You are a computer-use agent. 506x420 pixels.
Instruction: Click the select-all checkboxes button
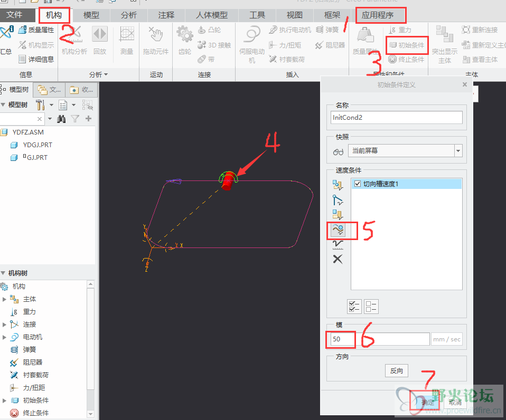click(354, 307)
